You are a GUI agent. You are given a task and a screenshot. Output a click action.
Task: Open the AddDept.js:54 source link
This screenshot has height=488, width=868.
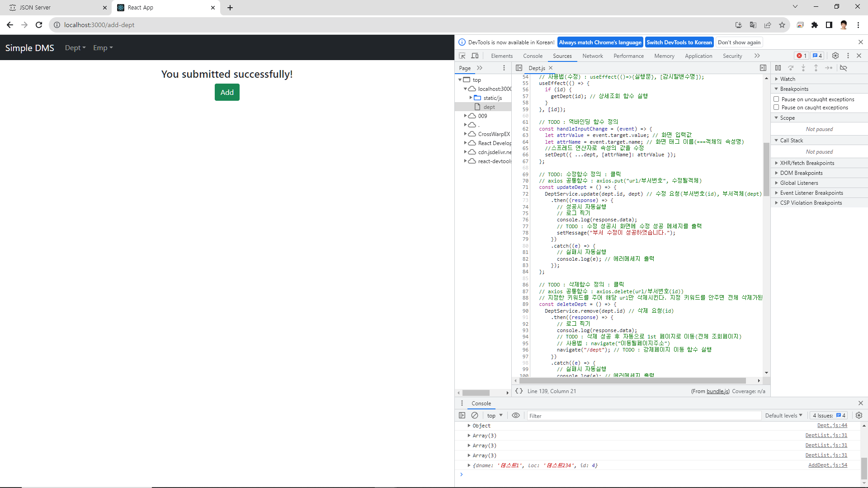[x=827, y=465]
